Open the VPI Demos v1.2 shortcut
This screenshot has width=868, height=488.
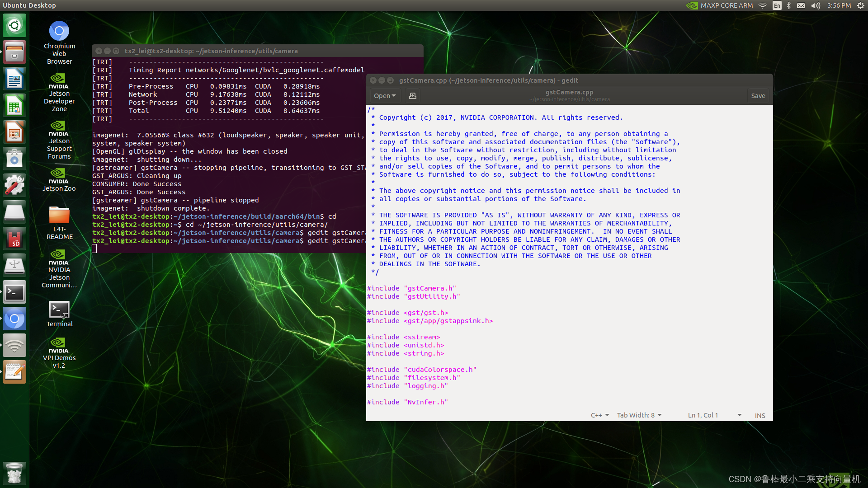[59, 343]
